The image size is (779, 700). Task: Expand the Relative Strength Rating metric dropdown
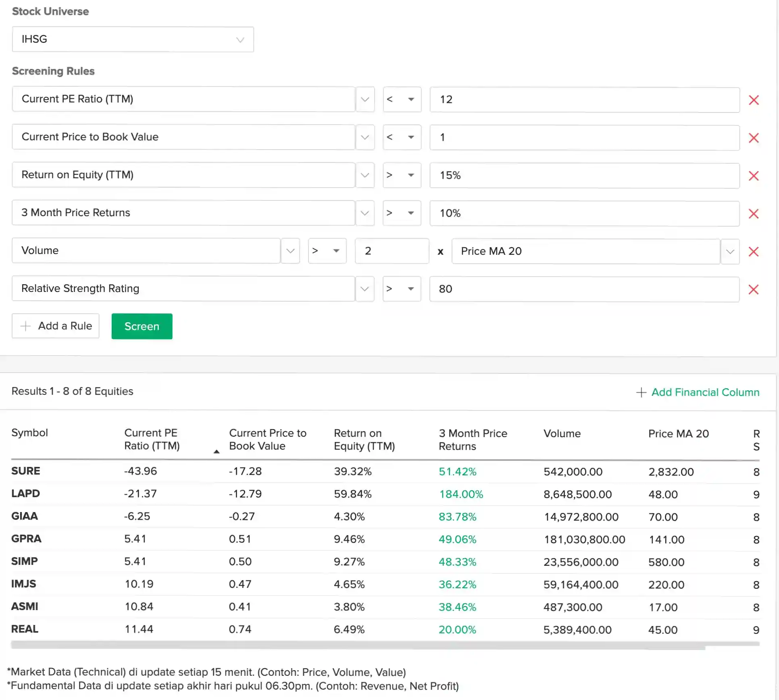[x=365, y=289]
